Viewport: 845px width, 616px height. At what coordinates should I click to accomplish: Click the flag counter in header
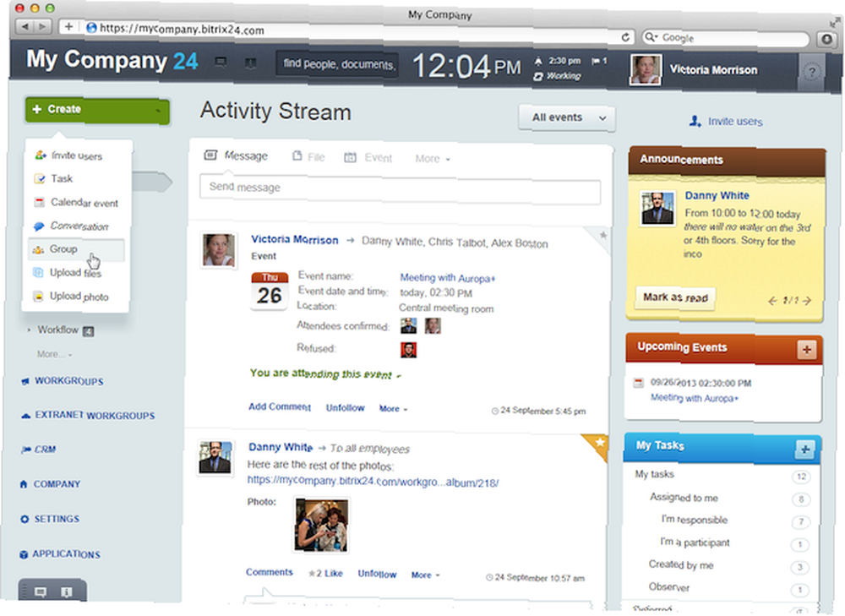pos(599,61)
